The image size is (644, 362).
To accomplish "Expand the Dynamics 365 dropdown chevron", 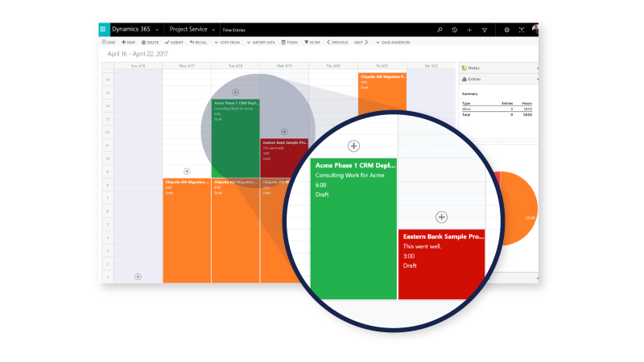I will pyautogui.click(x=157, y=30).
